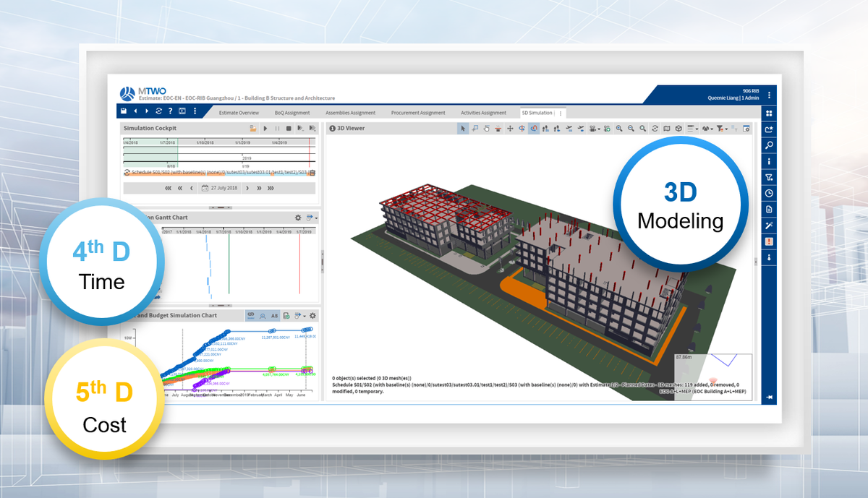Open the Gantt Chart settings gear

coord(298,217)
